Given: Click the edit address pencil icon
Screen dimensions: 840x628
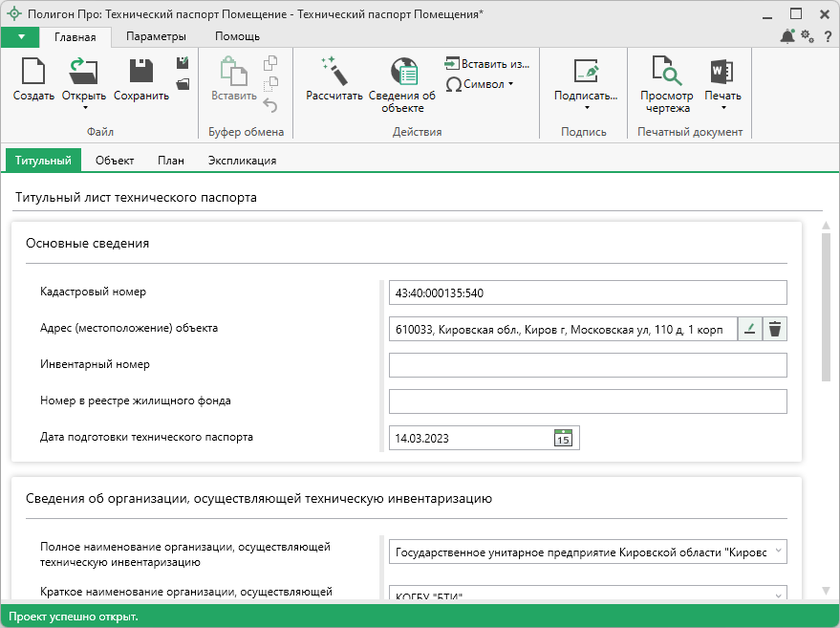Looking at the screenshot, I should pos(749,329).
